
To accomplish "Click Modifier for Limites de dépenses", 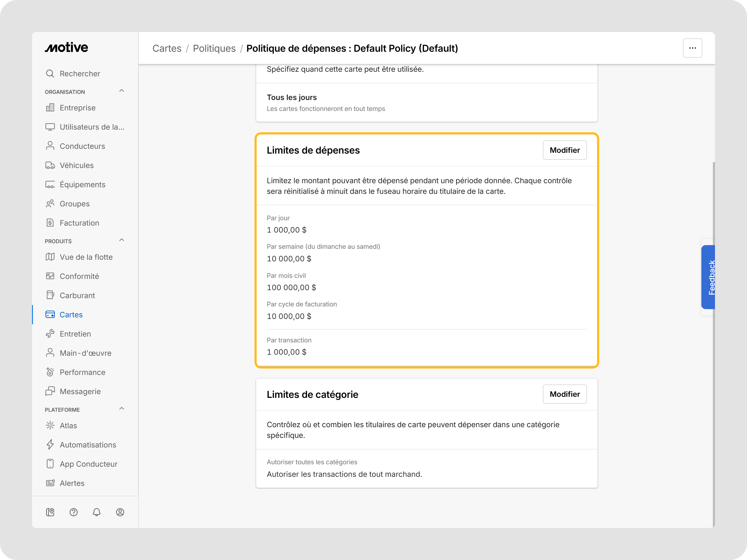I will coord(565,150).
